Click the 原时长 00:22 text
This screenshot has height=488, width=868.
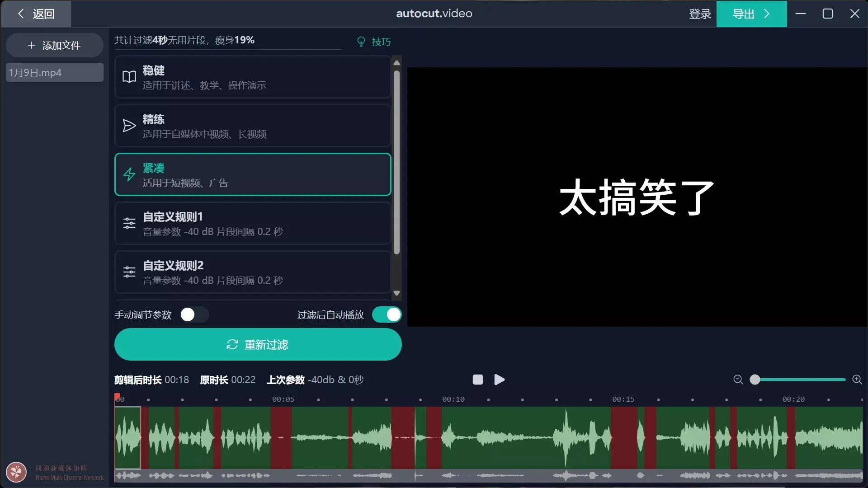point(228,380)
